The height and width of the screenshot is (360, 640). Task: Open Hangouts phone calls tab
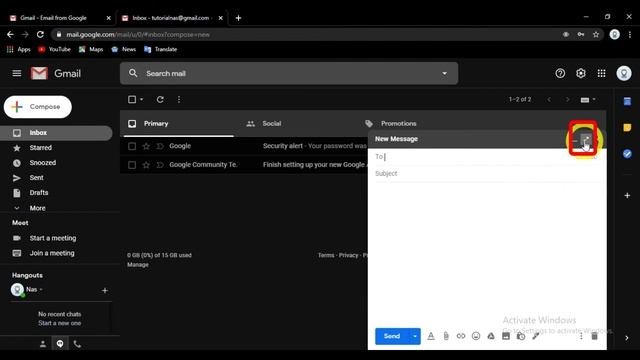77,344
